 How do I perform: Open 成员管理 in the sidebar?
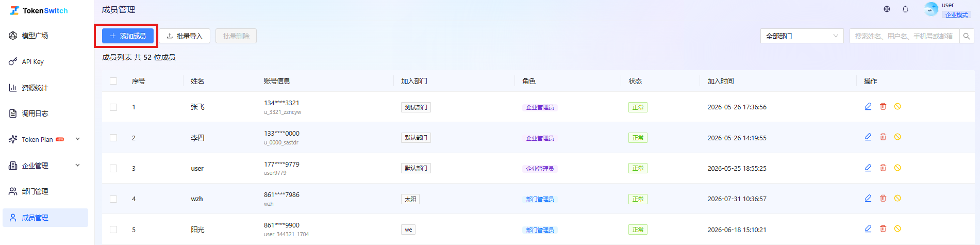(x=45, y=218)
